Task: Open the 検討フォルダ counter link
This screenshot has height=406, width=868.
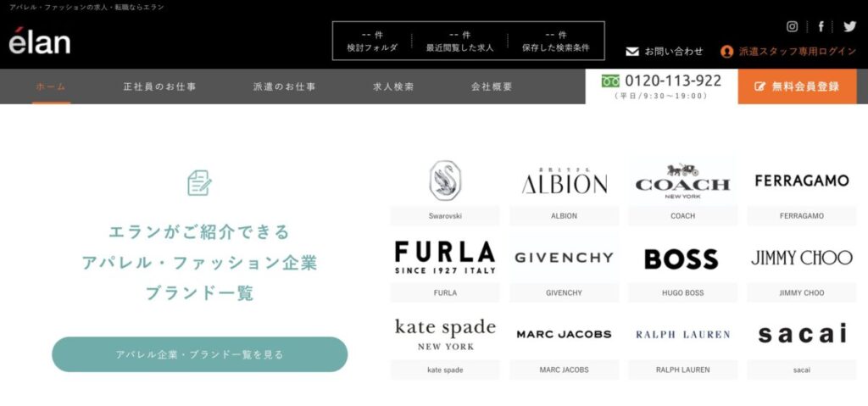Action: (372, 42)
